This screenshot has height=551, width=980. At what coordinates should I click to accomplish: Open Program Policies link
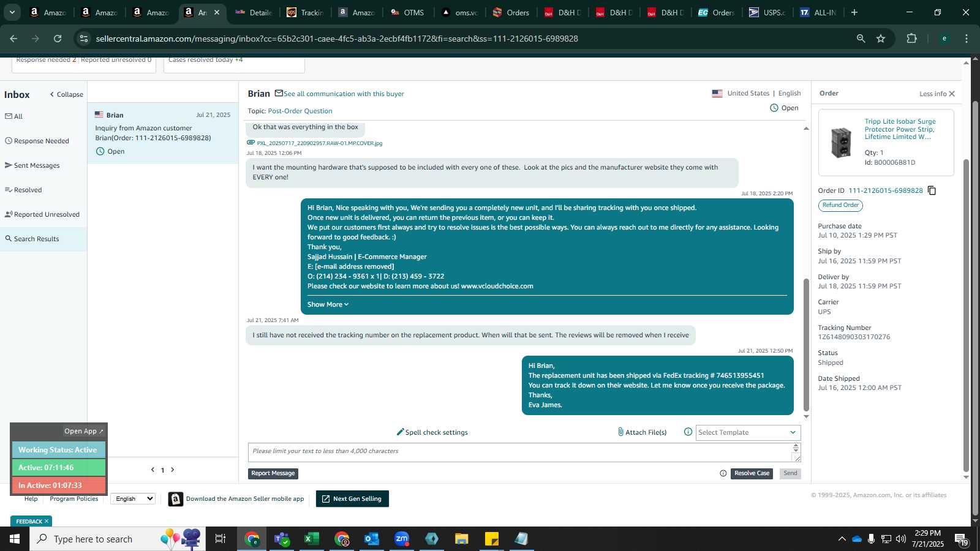tap(74, 499)
